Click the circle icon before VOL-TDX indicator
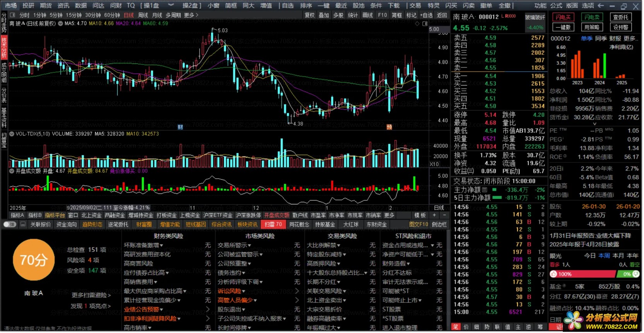 click(12, 134)
